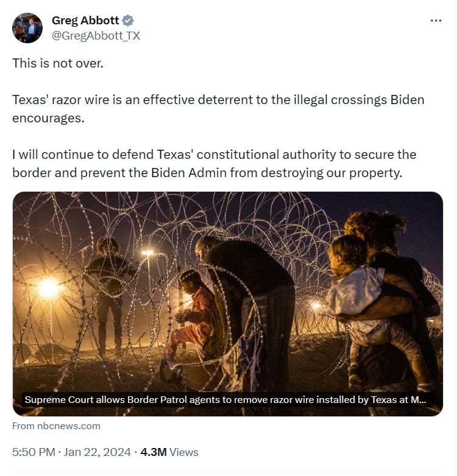Follow the From nbcnews.com source link

(x=56, y=426)
